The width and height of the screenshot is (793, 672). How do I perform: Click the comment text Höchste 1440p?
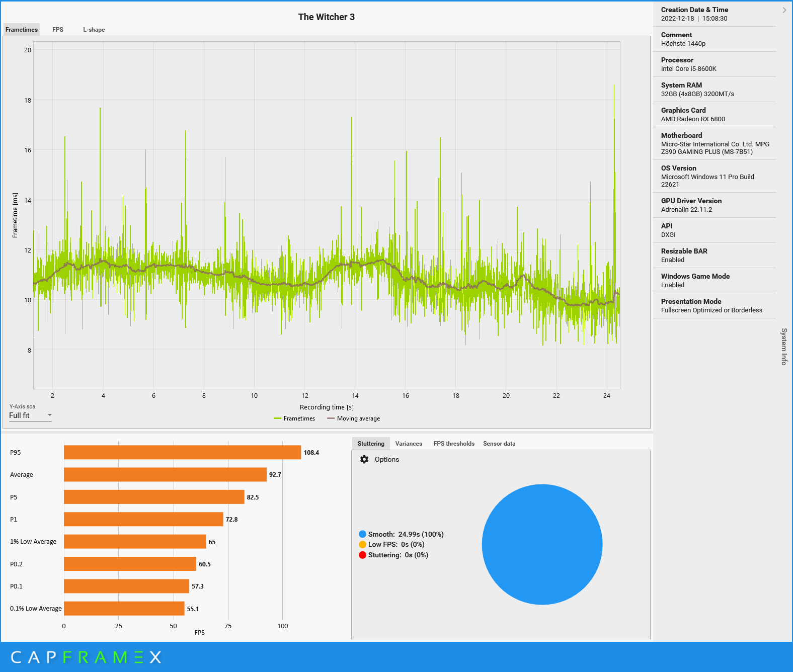[683, 44]
